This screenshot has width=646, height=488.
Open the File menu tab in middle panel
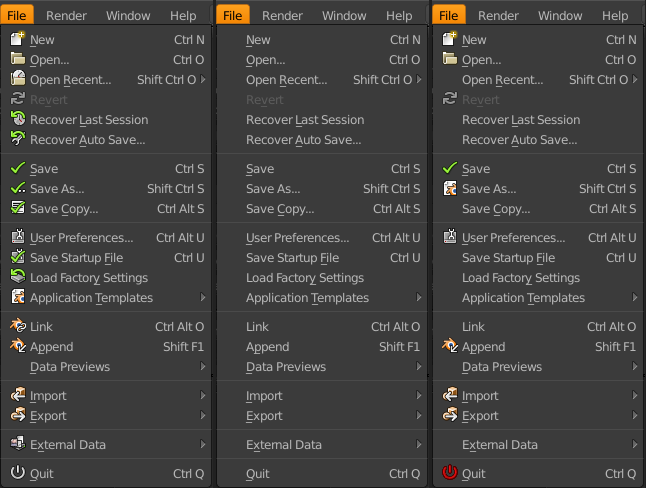[x=233, y=15]
